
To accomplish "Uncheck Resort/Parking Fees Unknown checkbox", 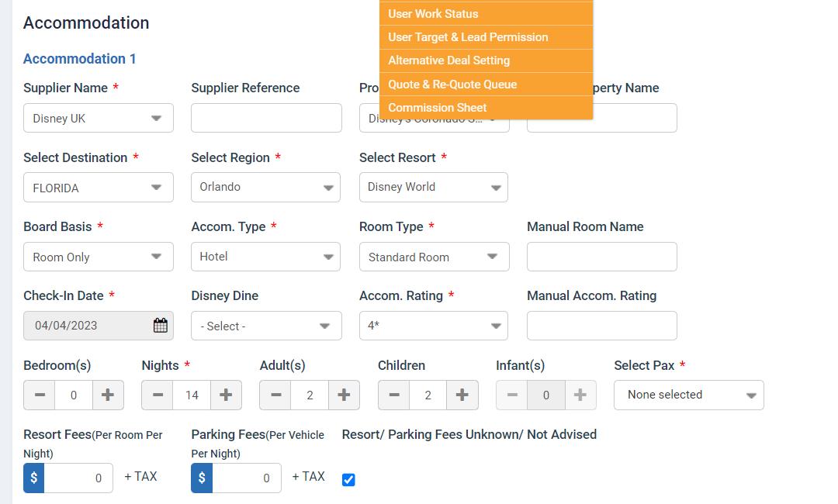I will click(348, 480).
